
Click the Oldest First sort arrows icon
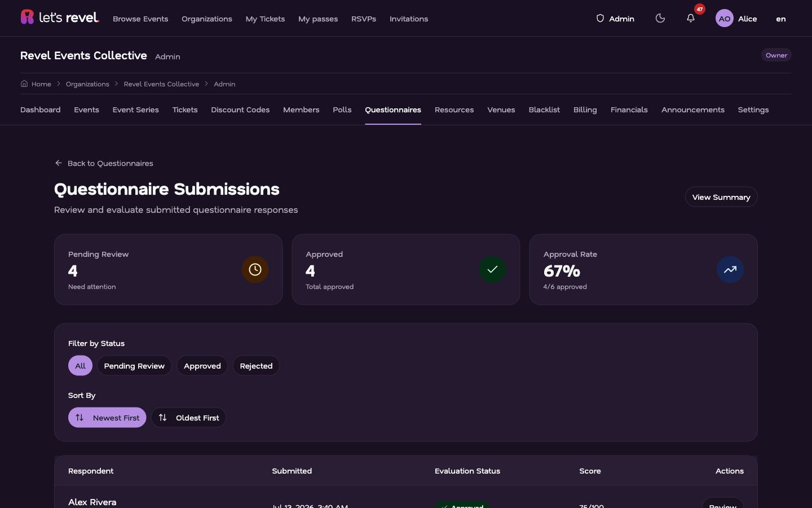pos(162,418)
